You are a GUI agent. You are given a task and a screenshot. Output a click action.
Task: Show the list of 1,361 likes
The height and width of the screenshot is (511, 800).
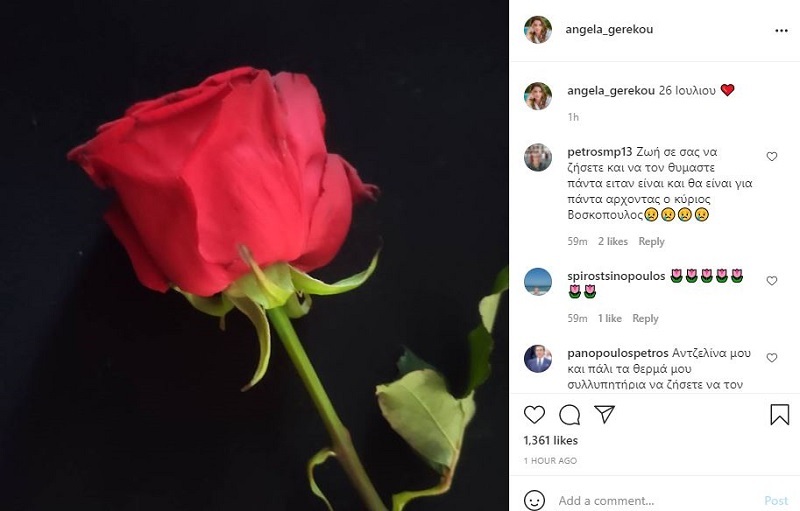click(x=551, y=441)
